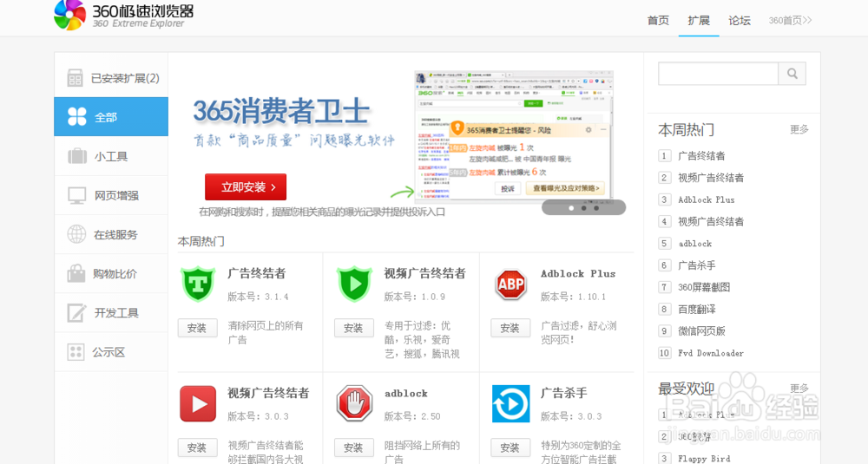Click the 365消费者卫士 banner heading
Viewport: 868px width, 464px height.
(x=281, y=111)
